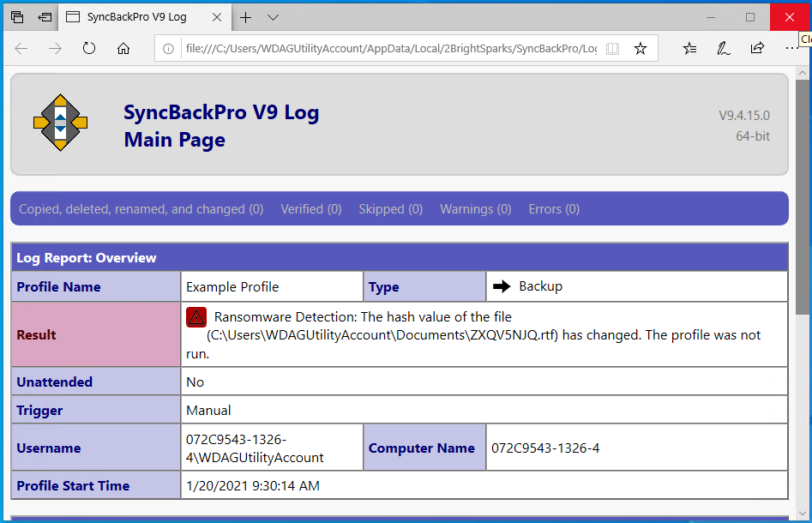The width and height of the screenshot is (812, 523).
Task: Select the SyncBackPro V9 Log tab
Action: pyautogui.click(x=144, y=17)
